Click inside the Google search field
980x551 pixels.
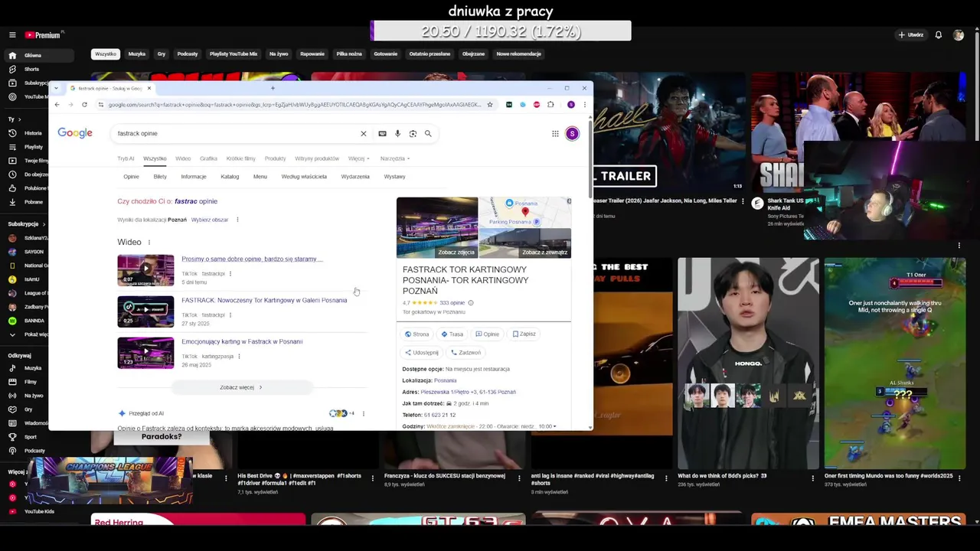pyautogui.click(x=234, y=133)
